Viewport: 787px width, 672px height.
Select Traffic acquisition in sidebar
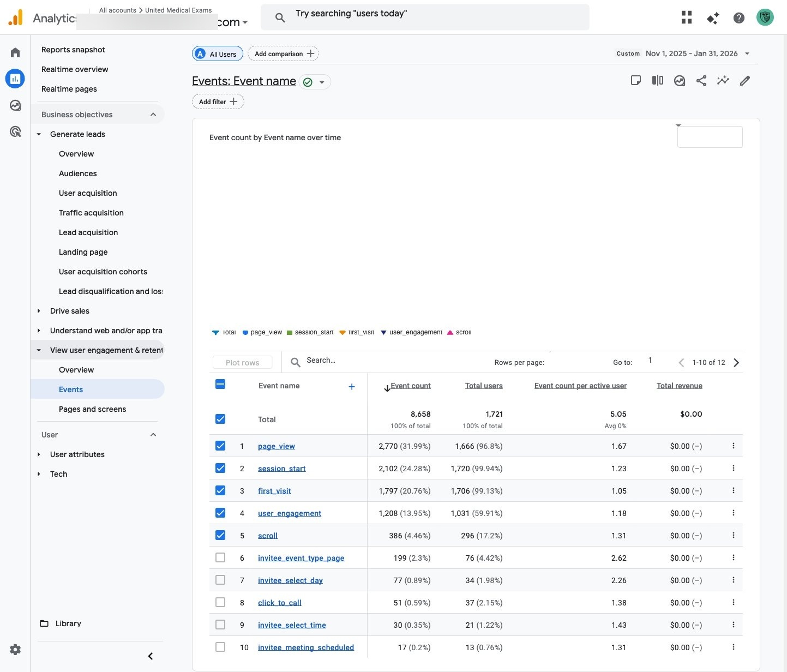click(91, 213)
